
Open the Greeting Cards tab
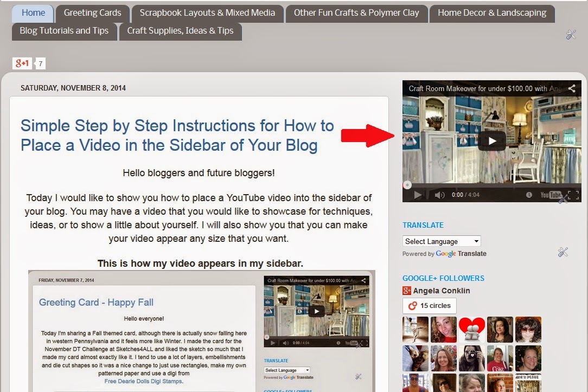[x=91, y=13]
